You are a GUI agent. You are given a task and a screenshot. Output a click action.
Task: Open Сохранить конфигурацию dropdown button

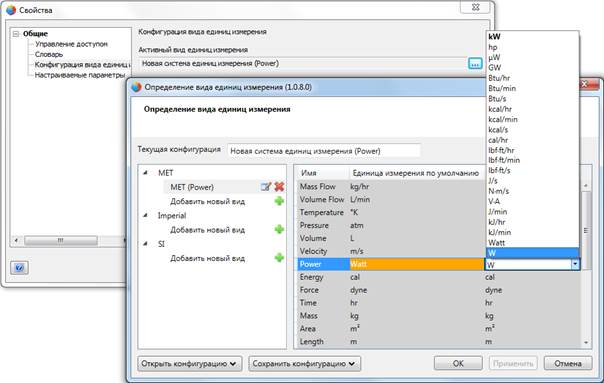point(304,363)
